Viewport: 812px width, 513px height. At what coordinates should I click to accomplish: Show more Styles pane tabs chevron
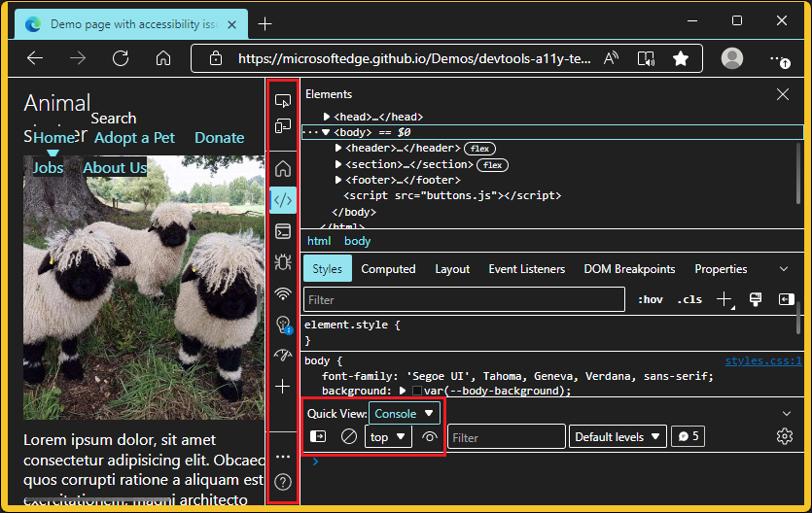(784, 269)
